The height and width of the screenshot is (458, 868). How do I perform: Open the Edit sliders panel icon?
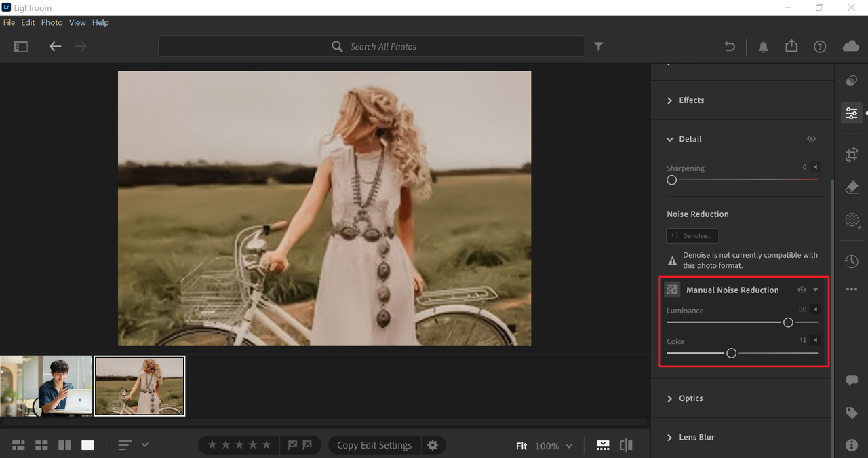(x=852, y=113)
